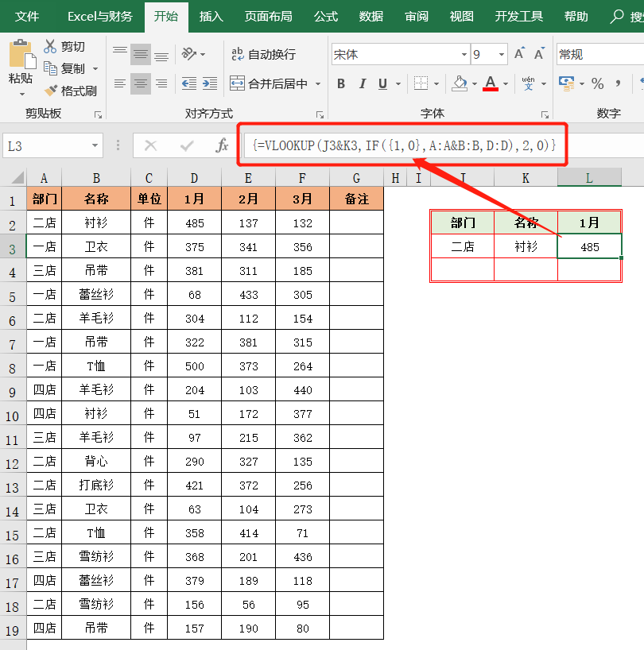644x650 pixels.
Task: Decrease the cell indent
Action: point(189,83)
